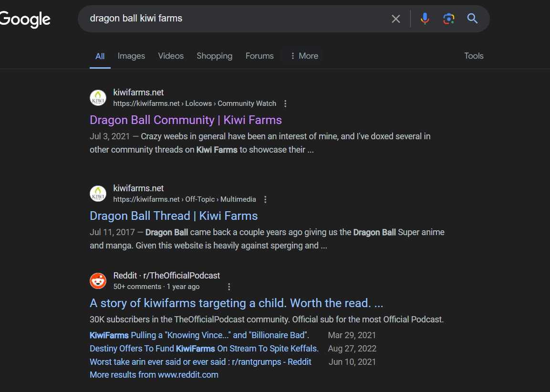This screenshot has width=550, height=392.
Task: Open the 'Dragon Ball Thread | Kiwi Farms' link
Action: pos(174,216)
